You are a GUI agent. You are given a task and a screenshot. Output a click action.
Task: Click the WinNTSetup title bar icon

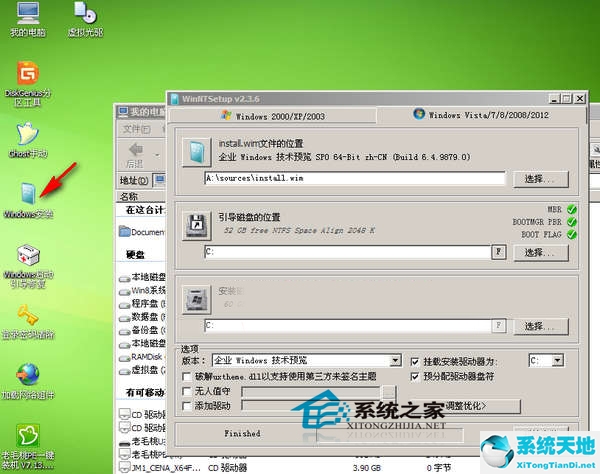(x=175, y=99)
